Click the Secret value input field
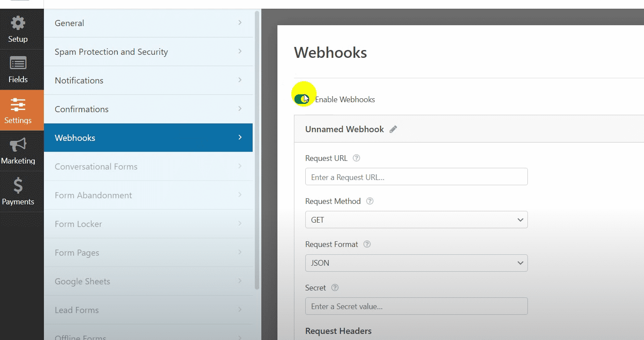The height and width of the screenshot is (340, 644). pos(416,307)
